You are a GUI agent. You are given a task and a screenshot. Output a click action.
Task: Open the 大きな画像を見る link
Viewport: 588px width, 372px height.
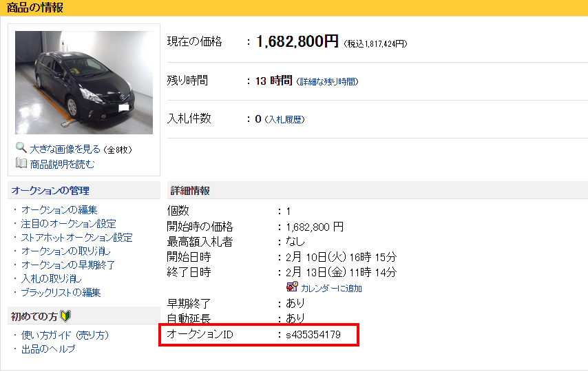[x=65, y=149]
